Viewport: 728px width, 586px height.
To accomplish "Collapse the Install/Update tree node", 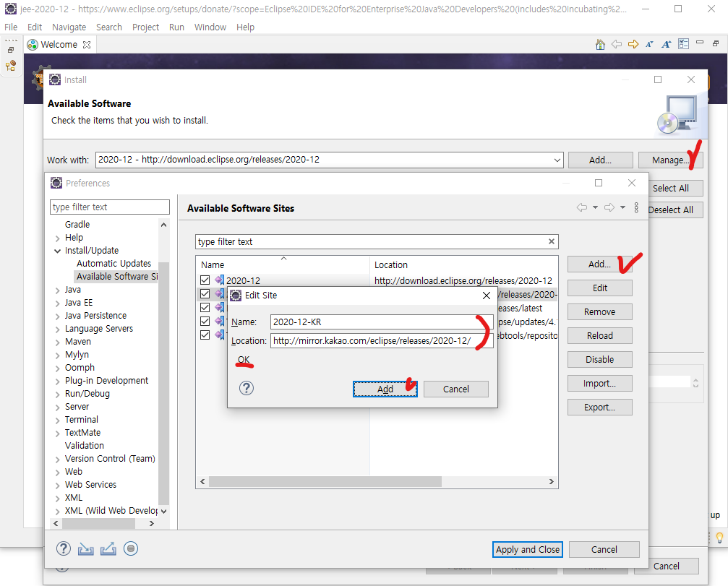I will click(58, 251).
